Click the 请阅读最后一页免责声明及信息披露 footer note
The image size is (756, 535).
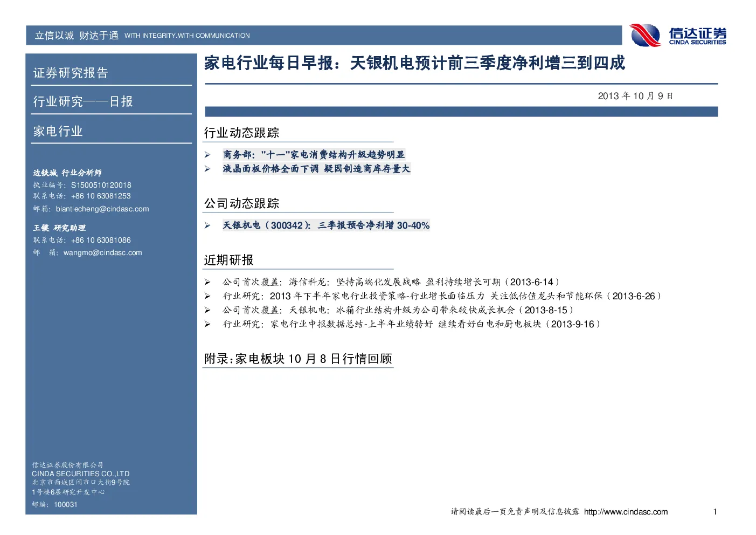[x=515, y=512]
